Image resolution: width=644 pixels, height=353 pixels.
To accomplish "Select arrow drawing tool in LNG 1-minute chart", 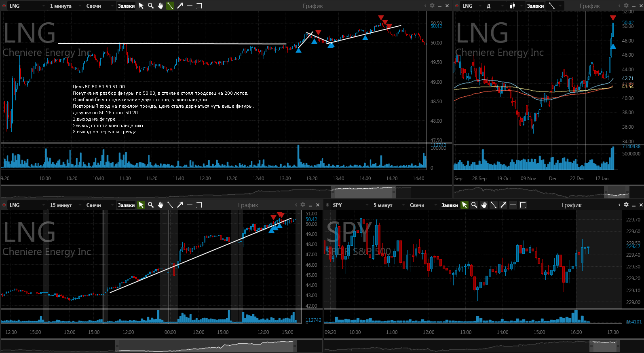I will [x=180, y=6].
